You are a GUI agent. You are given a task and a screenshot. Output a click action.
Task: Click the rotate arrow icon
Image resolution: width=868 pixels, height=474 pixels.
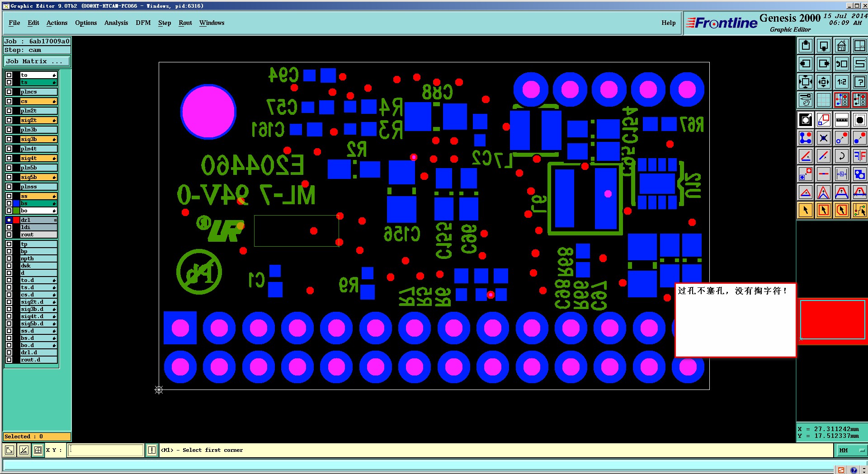click(x=841, y=156)
